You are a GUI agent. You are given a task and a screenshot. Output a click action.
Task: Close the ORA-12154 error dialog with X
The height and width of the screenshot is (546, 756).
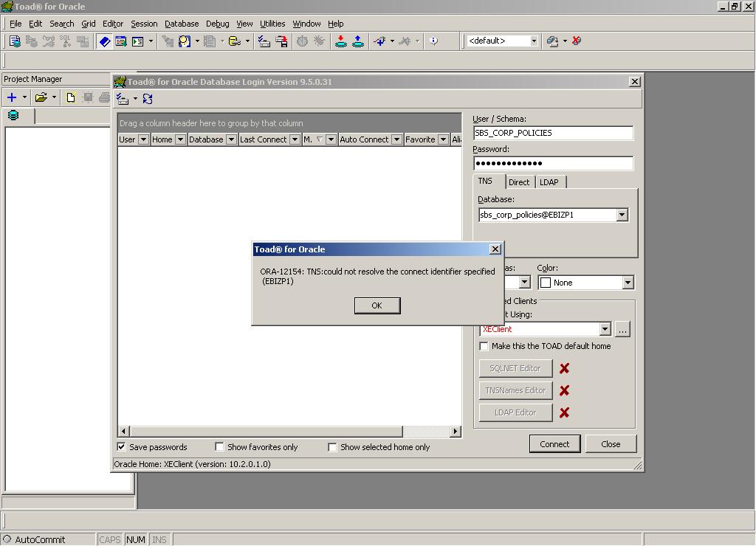pyautogui.click(x=495, y=249)
